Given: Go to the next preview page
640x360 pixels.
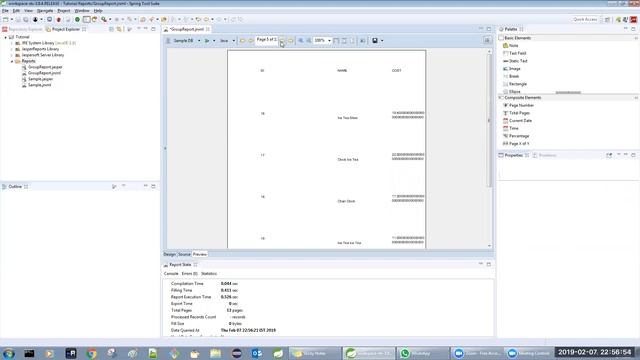Looking at the screenshot, I should (x=282, y=41).
